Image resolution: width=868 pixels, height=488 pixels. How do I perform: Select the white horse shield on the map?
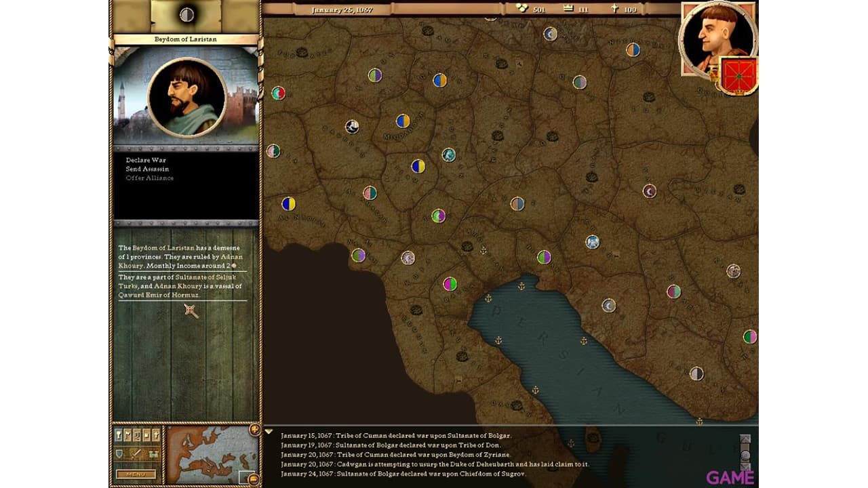[x=352, y=126]
